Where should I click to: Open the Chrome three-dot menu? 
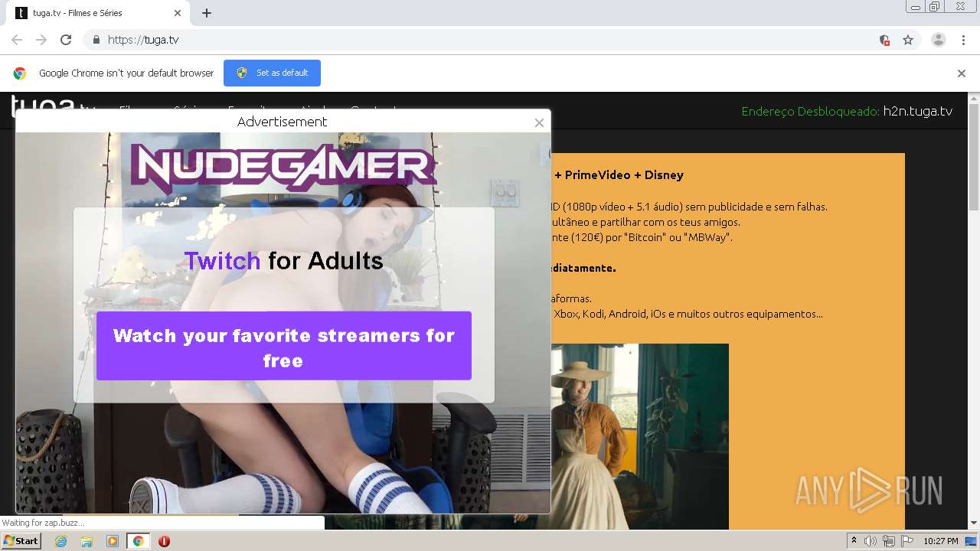click(x=964, y=40)
